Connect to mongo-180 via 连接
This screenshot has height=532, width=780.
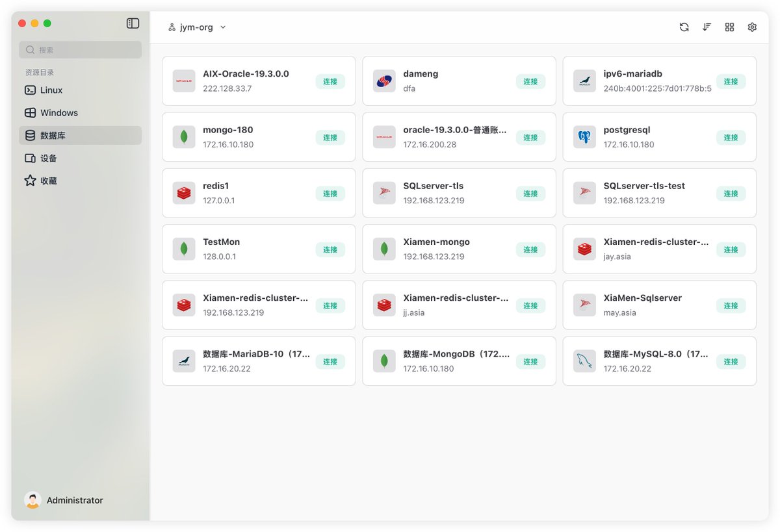click(330, 138)
